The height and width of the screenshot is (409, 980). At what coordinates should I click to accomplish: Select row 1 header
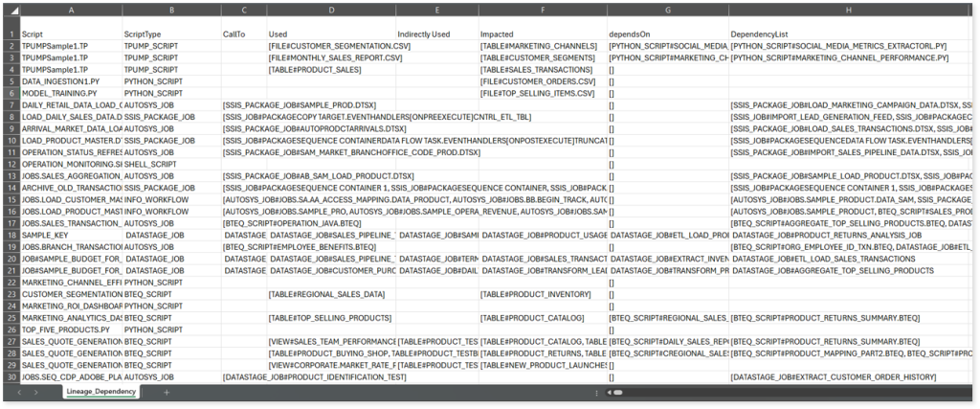(x=10, y=34)
